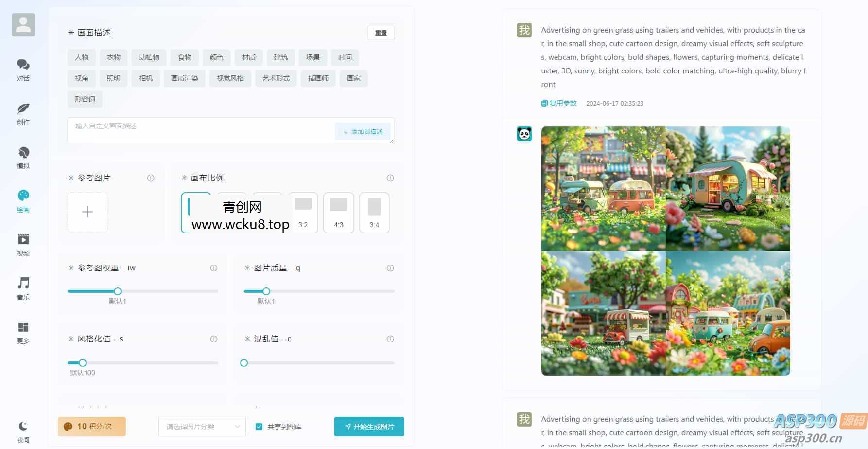Click the generated camper van image grid
The height and width of the screenshot is (449, 868).
click(665, 251)
